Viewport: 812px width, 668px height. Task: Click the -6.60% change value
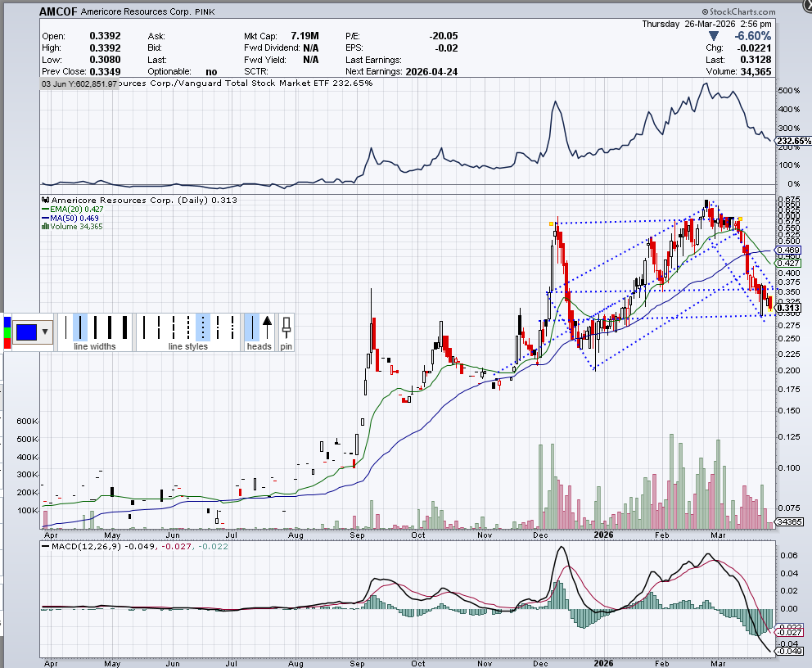[752, 36]
